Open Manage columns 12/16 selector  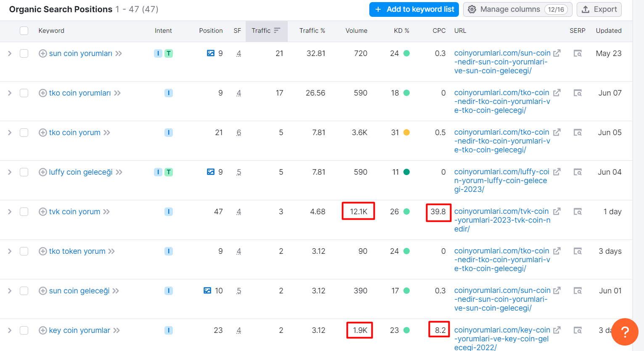tap(517, 9)
